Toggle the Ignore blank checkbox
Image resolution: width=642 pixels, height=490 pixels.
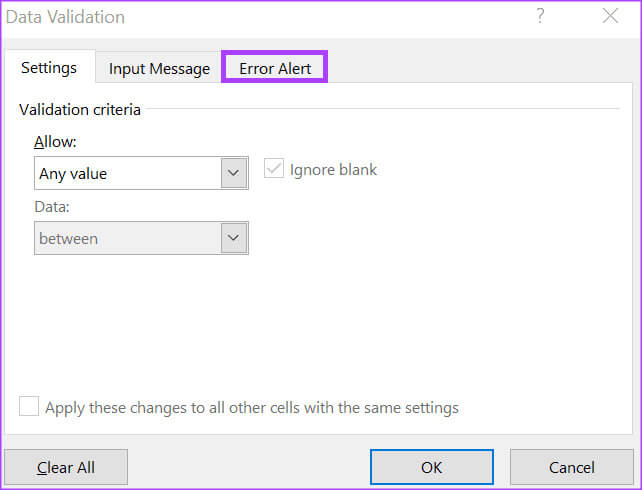click(274, 169)
